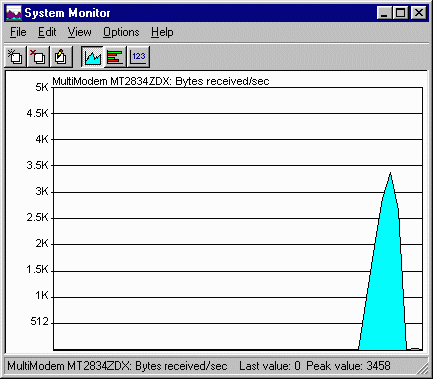Open the File menu

pyautogui.click(x=18, y=32)
